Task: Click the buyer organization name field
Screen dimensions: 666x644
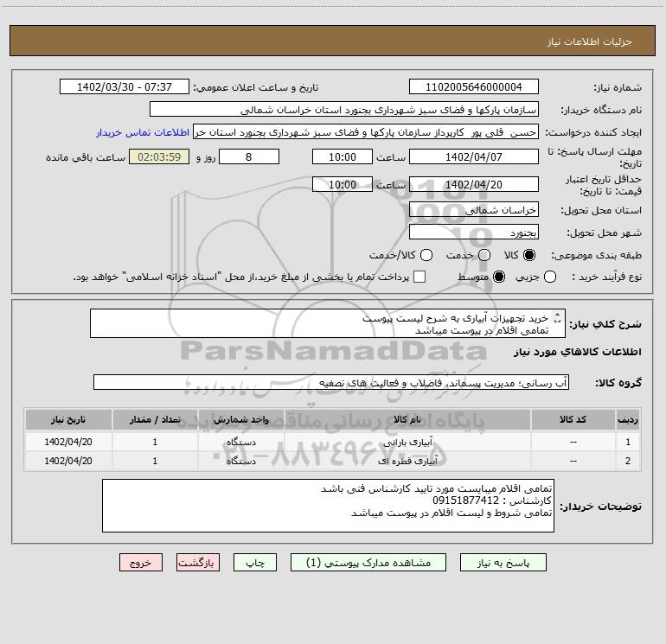Action: (x=344, y=109)
